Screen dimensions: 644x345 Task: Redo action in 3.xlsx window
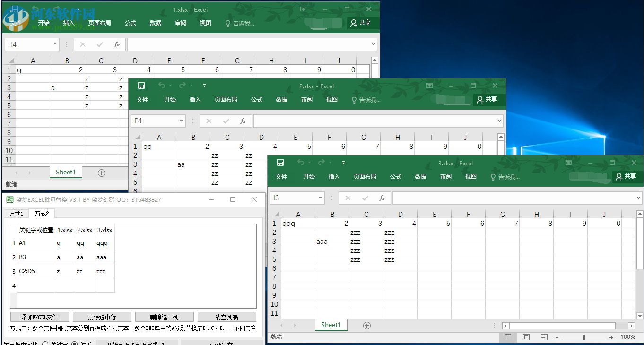[x=322, y=163]
